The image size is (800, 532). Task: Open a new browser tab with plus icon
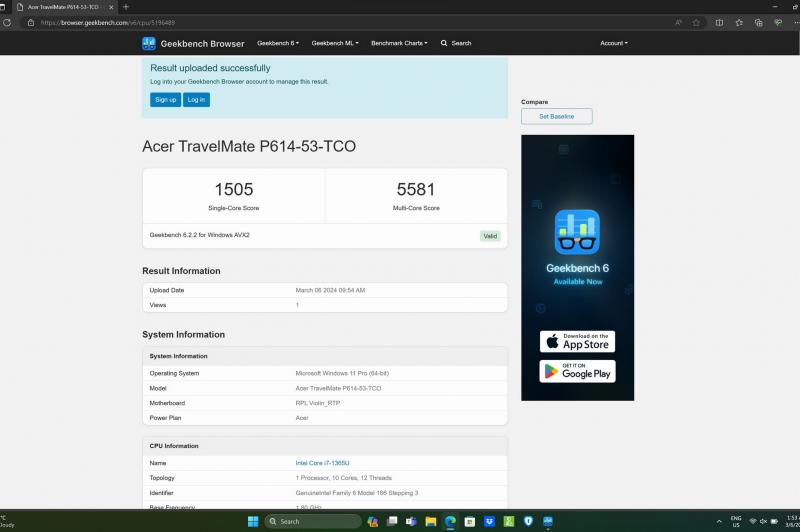[126, 7]
